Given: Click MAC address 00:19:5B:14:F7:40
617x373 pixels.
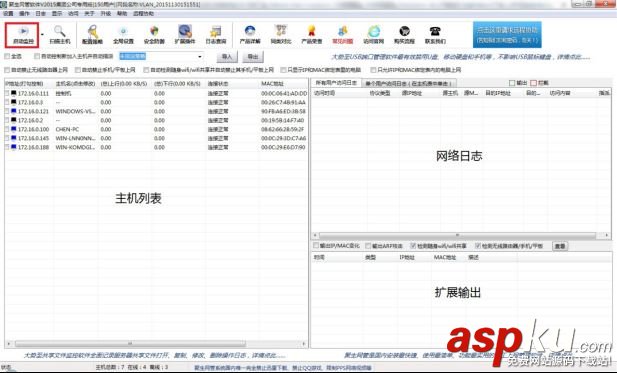Looking at the screenshot, I should coord(283,120).
